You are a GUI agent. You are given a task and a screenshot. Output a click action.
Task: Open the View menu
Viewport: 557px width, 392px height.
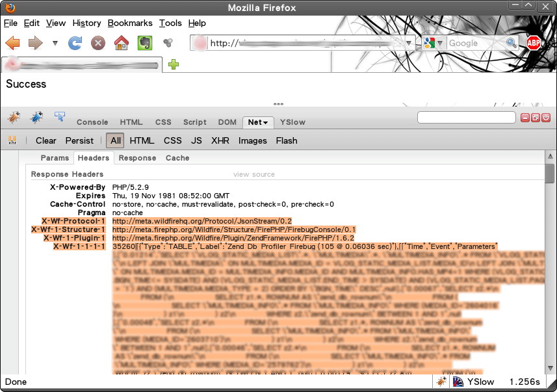(56, 23)
